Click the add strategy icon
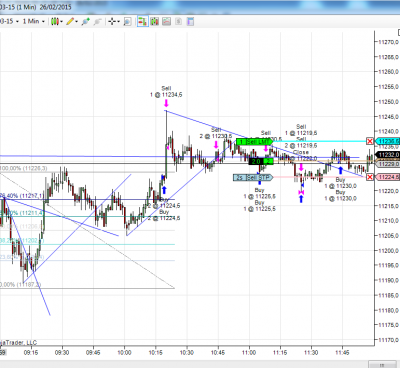This screenshot has width=400, height=368. coord(86,22)
